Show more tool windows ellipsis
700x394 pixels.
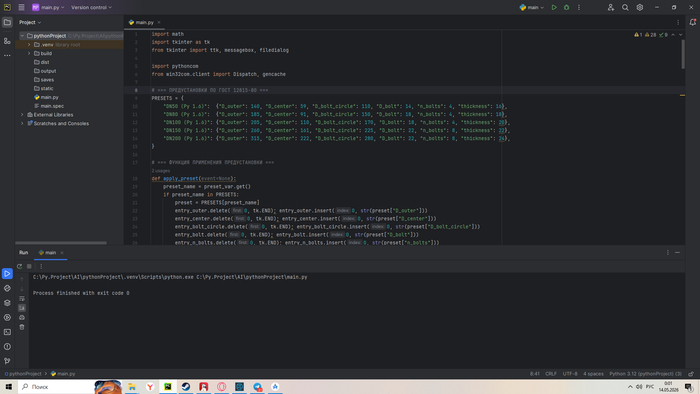(x=7, y=55)
